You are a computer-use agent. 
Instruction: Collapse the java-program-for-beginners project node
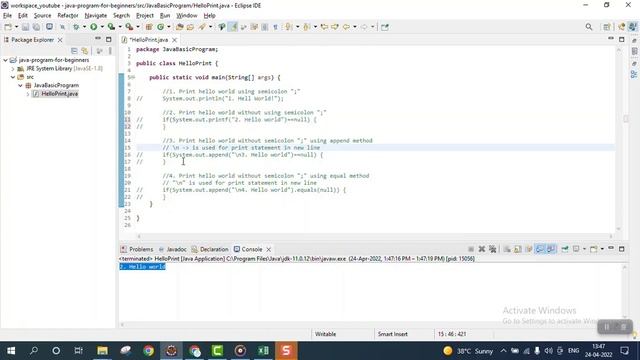point(5,60)
